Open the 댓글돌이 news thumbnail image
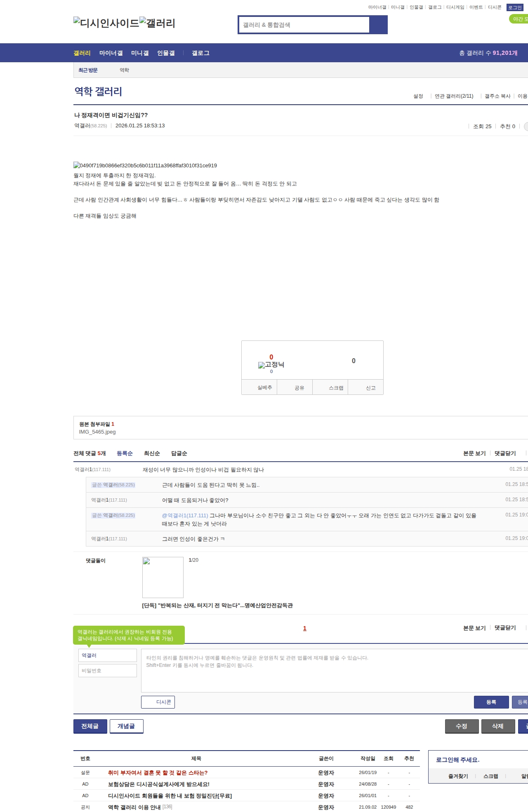 [x=163, y=577]
